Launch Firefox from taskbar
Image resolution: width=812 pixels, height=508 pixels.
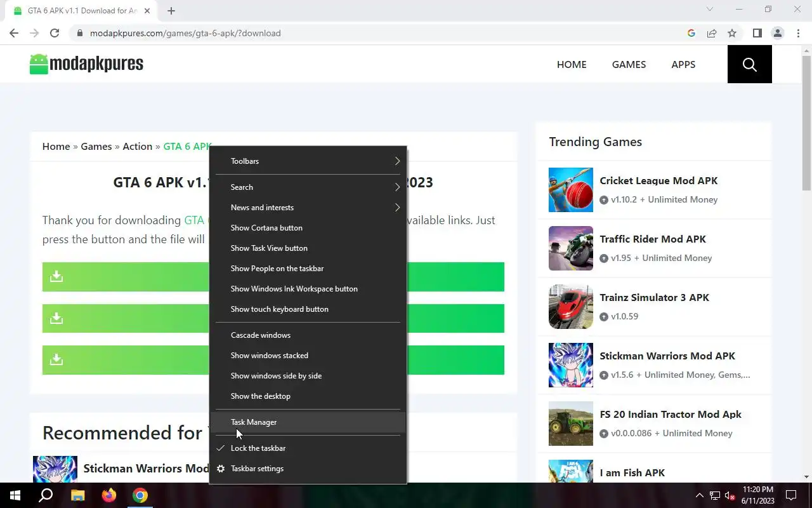(x=109, y=495)
